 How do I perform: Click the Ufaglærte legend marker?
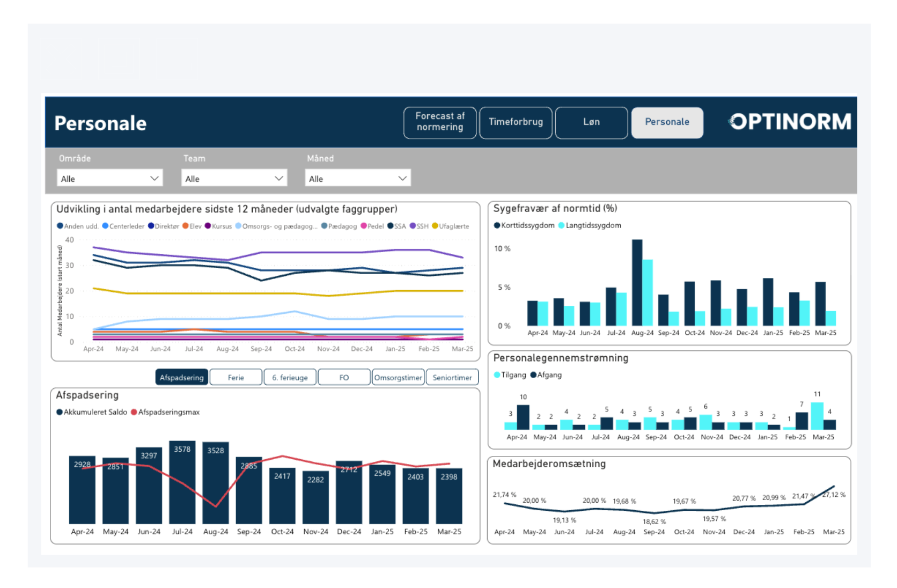coord(435,226)
